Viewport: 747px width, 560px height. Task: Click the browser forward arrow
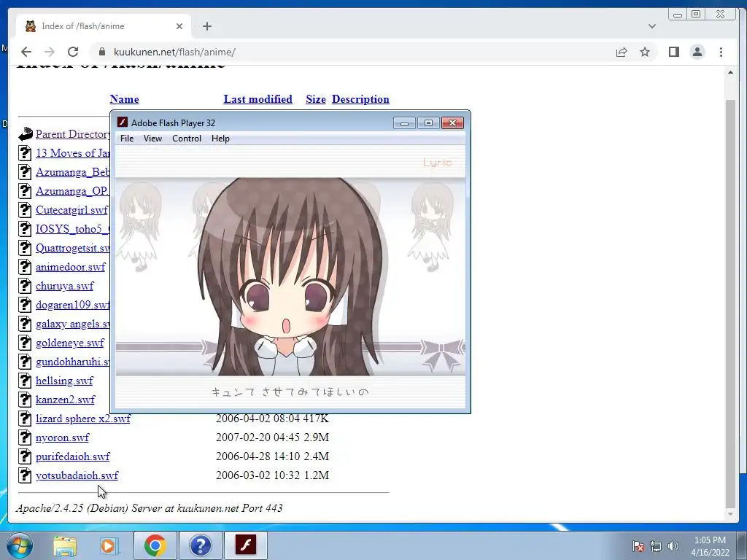coord(50,52)
